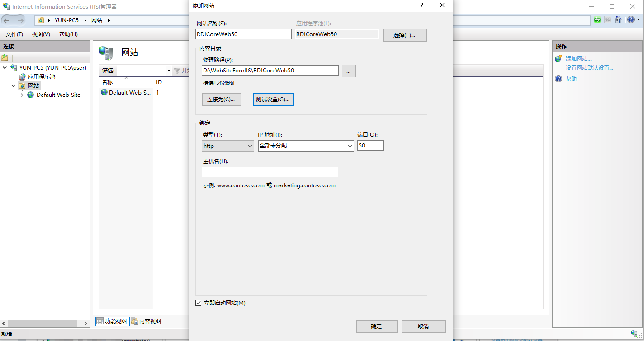Open the 视图 menu

(41, 34)
